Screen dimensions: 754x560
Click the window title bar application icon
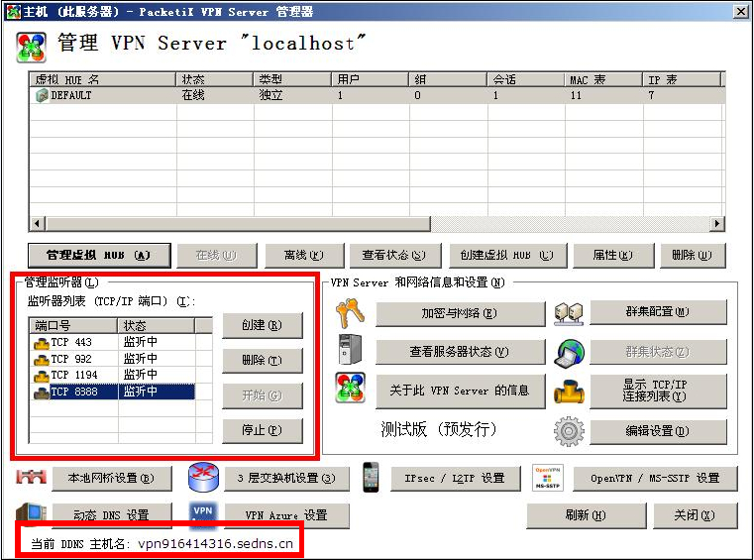pos(14,12)
